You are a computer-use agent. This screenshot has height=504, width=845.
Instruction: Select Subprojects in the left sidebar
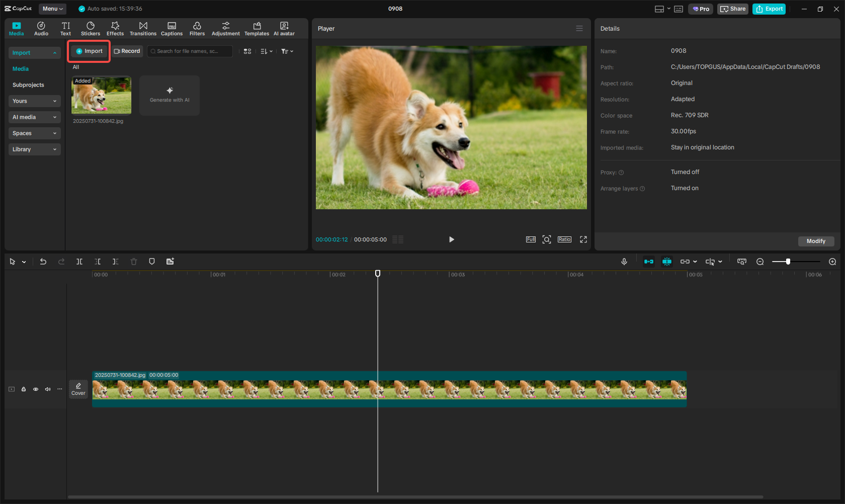[x=28, y=85]
